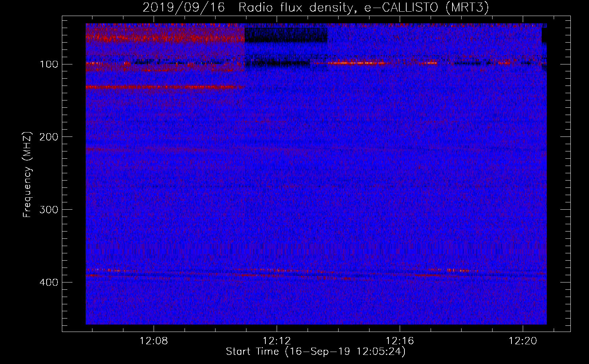Click the 100 frequency tick label

coord(49,64)
